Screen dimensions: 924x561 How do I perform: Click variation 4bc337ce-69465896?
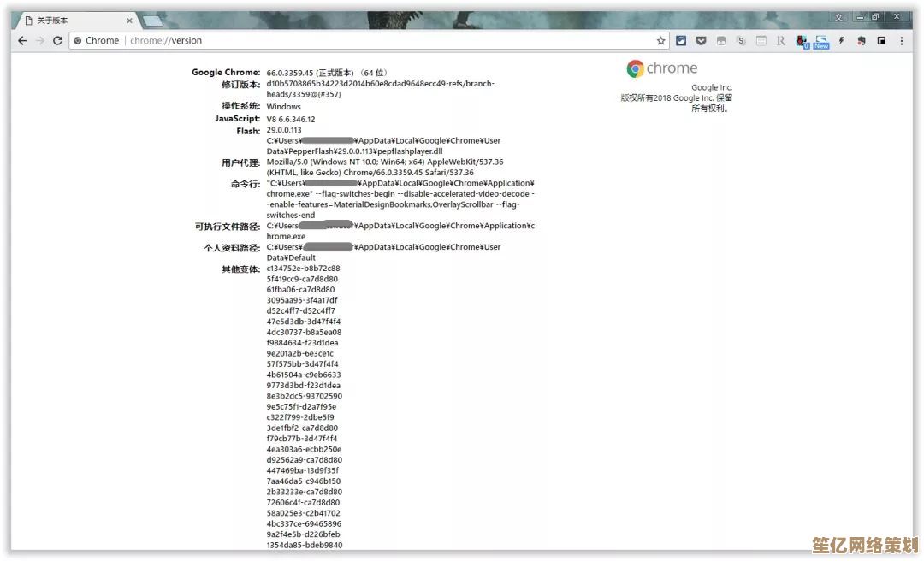304,524
